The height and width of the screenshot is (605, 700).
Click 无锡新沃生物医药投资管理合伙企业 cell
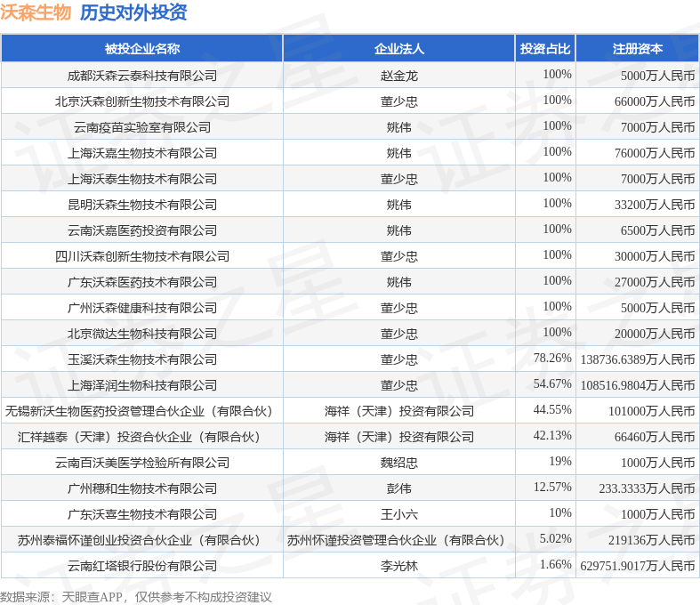coord(142,411)
